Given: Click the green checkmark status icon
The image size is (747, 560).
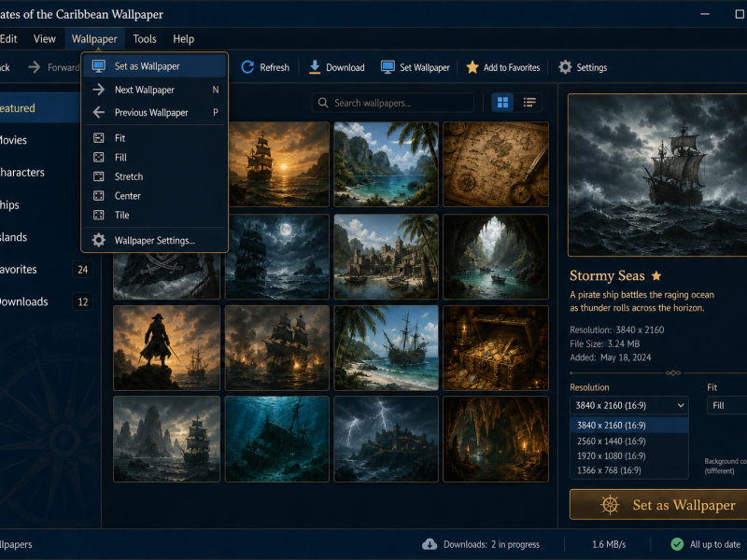Looking at the screenshot, I should point(677,544).
